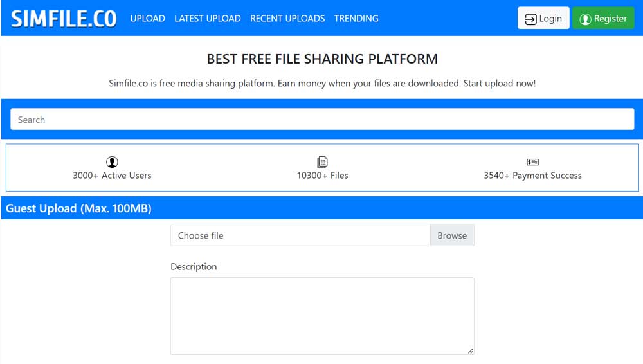Click the Login button
643x364 pixels.
tap(543, 18)
